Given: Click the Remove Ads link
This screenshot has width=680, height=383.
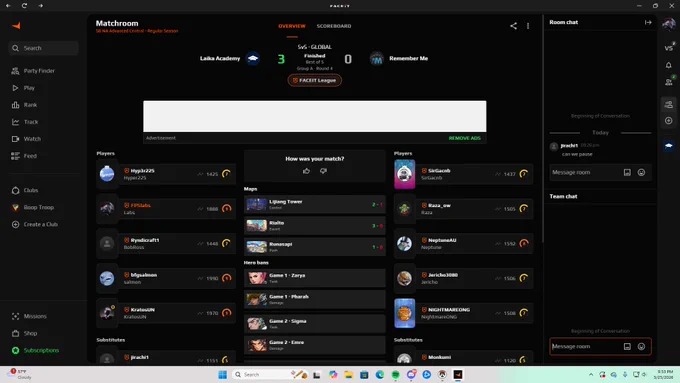Looking at the screenshot, I should click(464, 138).
